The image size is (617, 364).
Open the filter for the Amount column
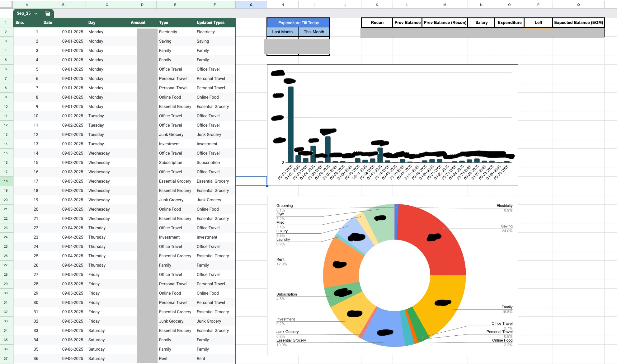pos(151,22)
